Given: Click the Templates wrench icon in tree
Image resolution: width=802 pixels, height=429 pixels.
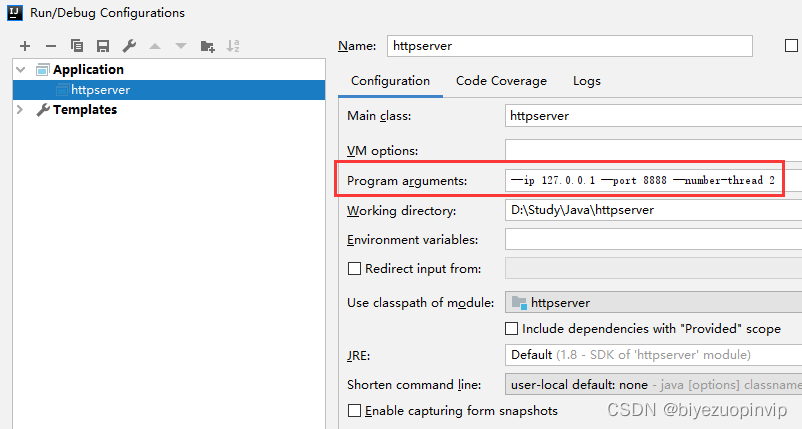Looking at the screenshot, I should (x=43, y=109).
